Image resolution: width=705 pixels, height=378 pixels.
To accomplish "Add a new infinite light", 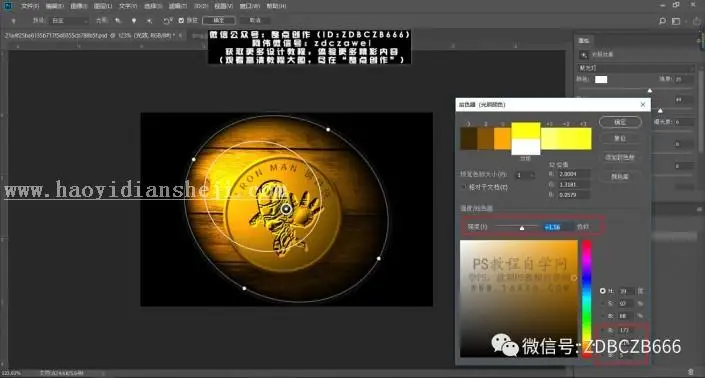I will tap(149, 21).
